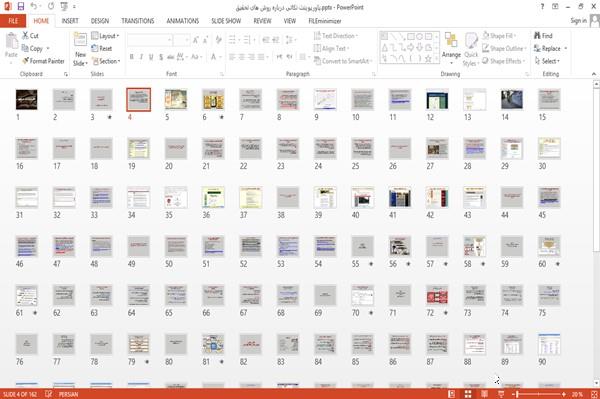Image resolution: width=600 pixels, height=399 pixels.
Task: Select slide 41 thumbnail
Action: (x=400, y=197)
